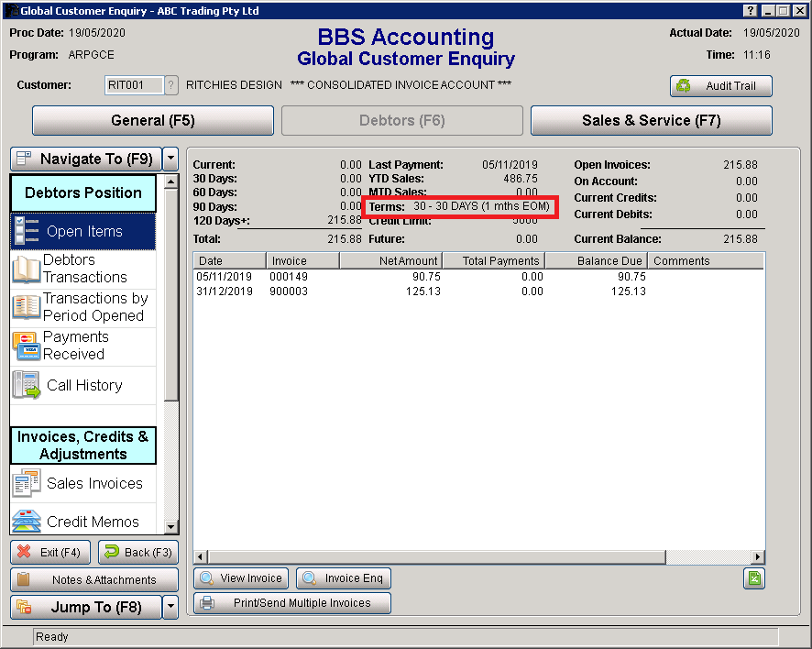The width and height of the screenshot is (812, 649).
Task: Open Transactions by Period Opened
Action: pyautogui.click(x=83, y=307)
